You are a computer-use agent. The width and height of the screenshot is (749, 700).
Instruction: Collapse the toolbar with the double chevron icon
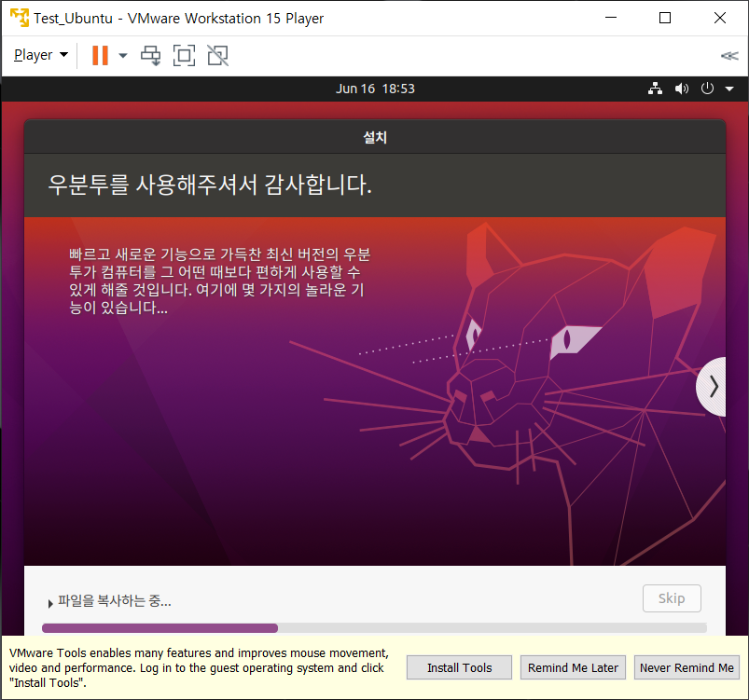[x=729, y=56]
